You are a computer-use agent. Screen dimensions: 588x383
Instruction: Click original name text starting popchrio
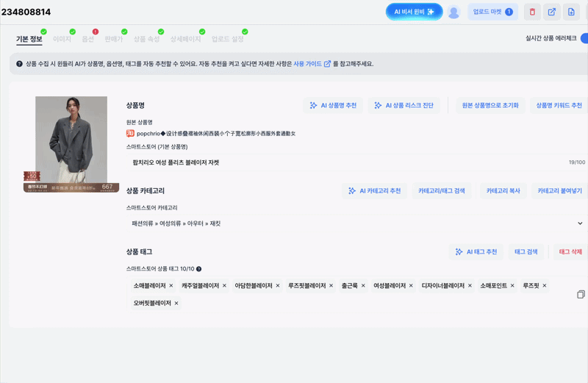[x=216, y=134]
